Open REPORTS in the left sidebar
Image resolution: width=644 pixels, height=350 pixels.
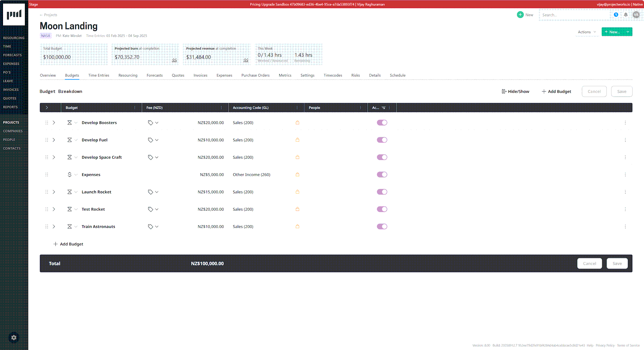[x=10, y=107]
